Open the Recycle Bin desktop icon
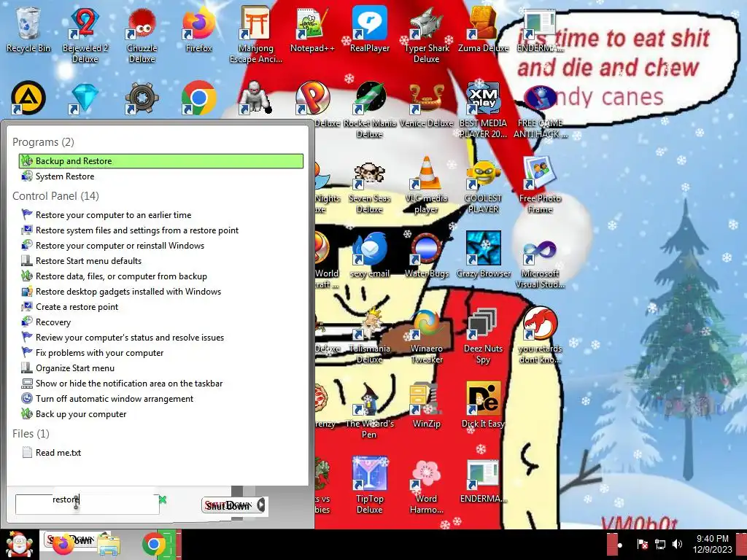Viewport: 747px width, 560px height. [x=28, y=29]
